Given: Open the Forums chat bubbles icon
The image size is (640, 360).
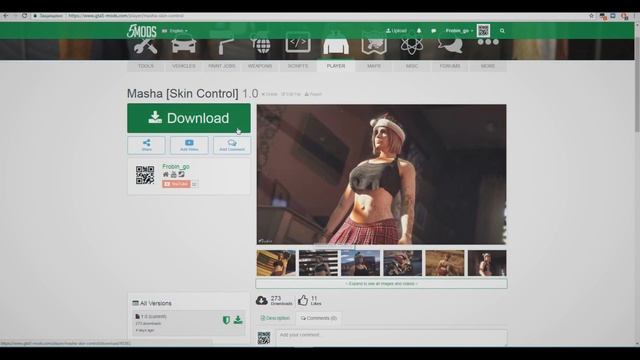Looking at the screenshot, I should click(x=450, y=44).
